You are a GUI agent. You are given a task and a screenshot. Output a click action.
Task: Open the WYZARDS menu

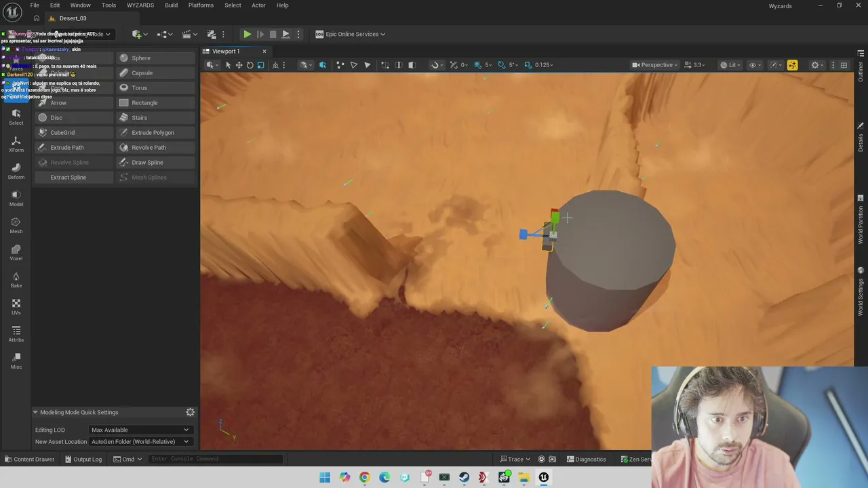140,5
